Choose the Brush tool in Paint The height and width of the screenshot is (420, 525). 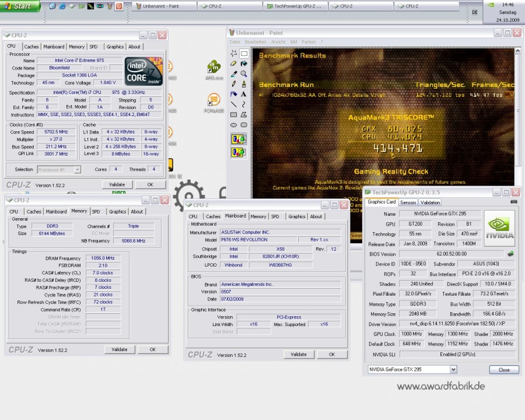244,84
